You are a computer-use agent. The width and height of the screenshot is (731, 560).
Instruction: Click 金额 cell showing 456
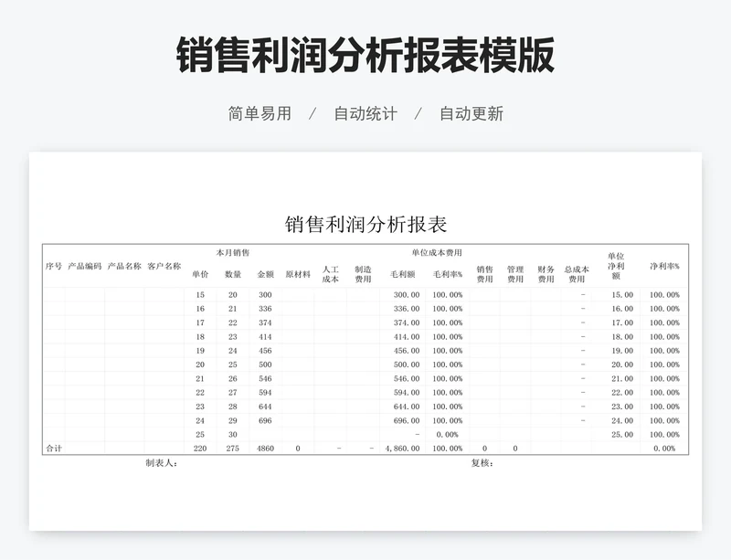[x=265, y=351]
